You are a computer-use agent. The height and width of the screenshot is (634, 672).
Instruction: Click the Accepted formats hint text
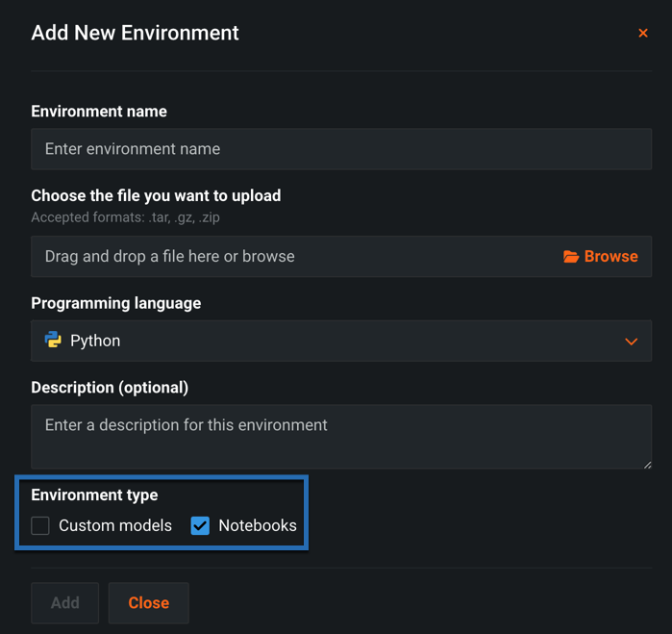(125, 217)
